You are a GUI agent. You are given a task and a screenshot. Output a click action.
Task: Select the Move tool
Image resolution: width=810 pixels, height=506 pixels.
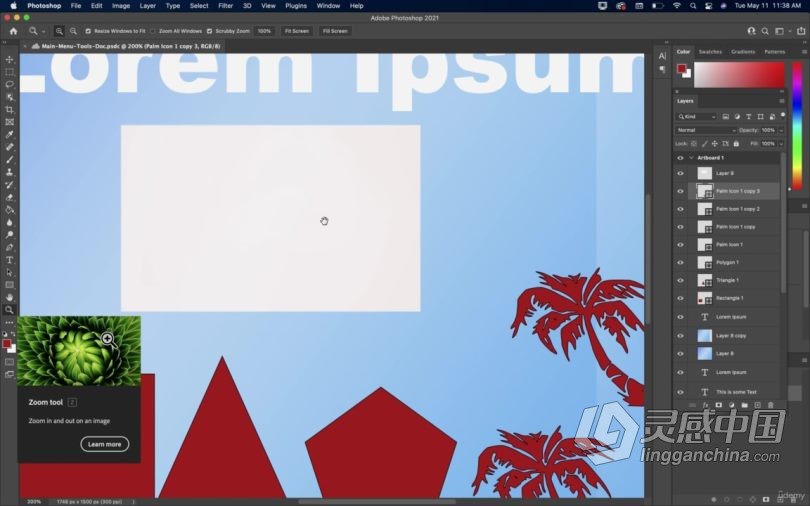9,59
